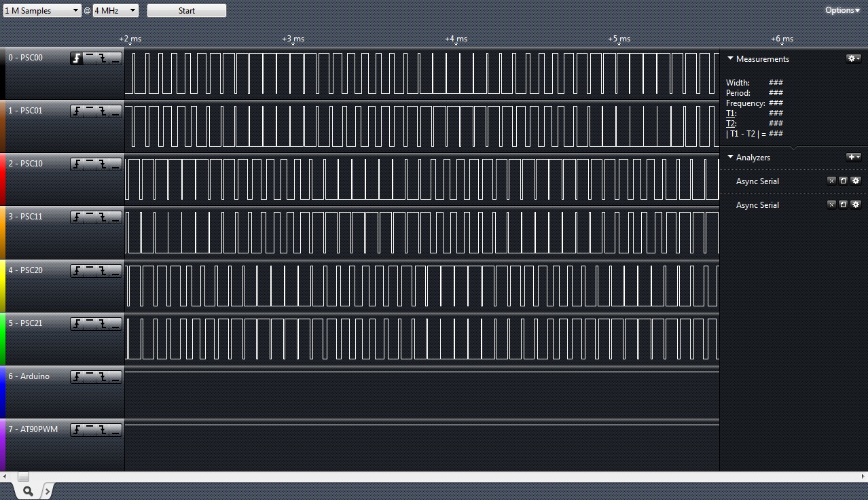Set falling edge trigger on 0 - PSC00
Image resolution: width=868 pixels, height=500 pixels.
[x=103, y=58]
